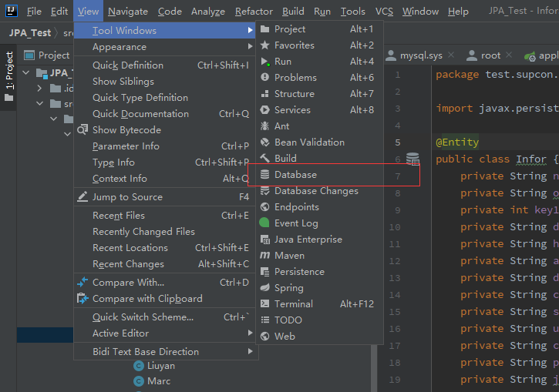Open the Tools menu
This screenshot has width=559, height=392.
(x=353, y=12)
